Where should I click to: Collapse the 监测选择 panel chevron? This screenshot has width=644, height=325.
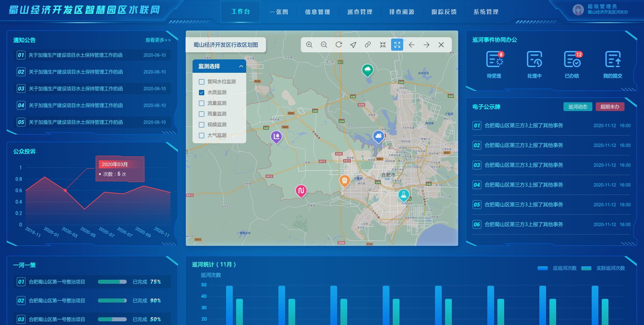coord(241,66)
